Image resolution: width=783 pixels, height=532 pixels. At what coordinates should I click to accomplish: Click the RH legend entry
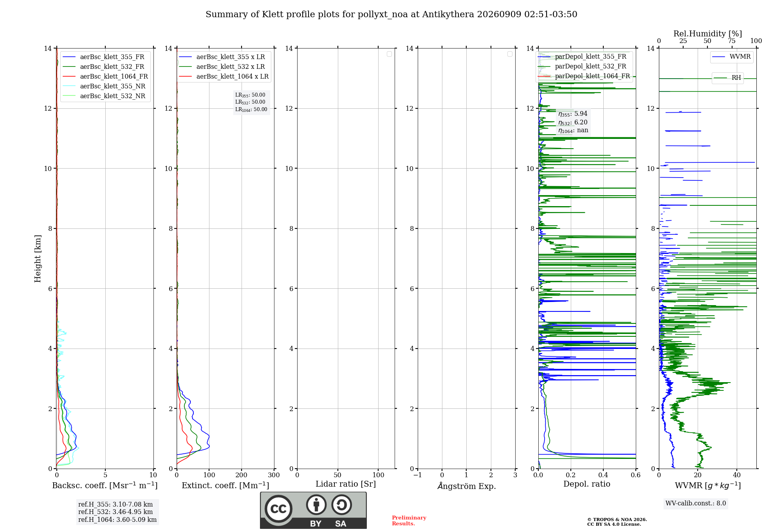(727, 77)
